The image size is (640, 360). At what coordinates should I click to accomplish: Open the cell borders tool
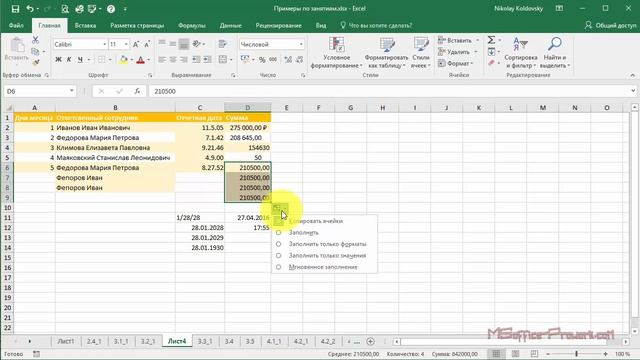[101, 60]
